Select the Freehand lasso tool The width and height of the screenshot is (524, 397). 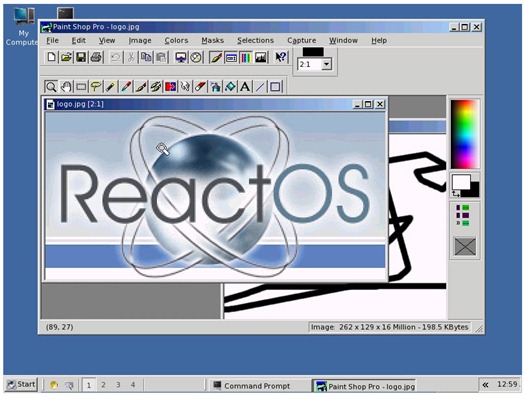tap(96, 87)
